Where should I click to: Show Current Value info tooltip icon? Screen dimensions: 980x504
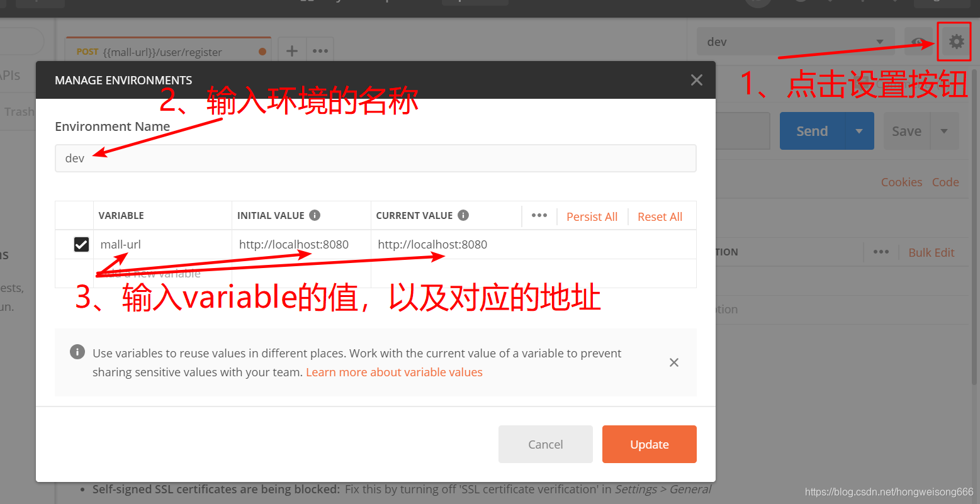click(x=463, y=215)
